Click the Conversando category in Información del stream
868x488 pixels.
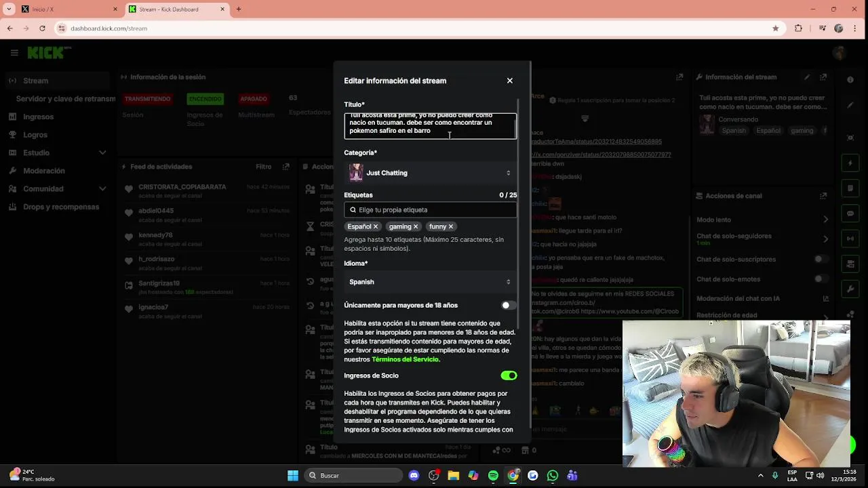click(x=738, y=120)
